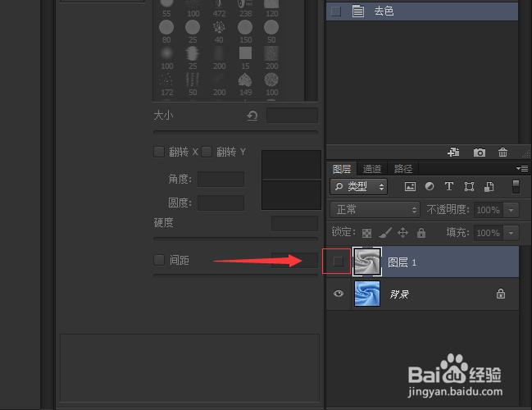Toggle the 间距 checkbox
Viewport: 532px width, 410px height.
(159, 260)
